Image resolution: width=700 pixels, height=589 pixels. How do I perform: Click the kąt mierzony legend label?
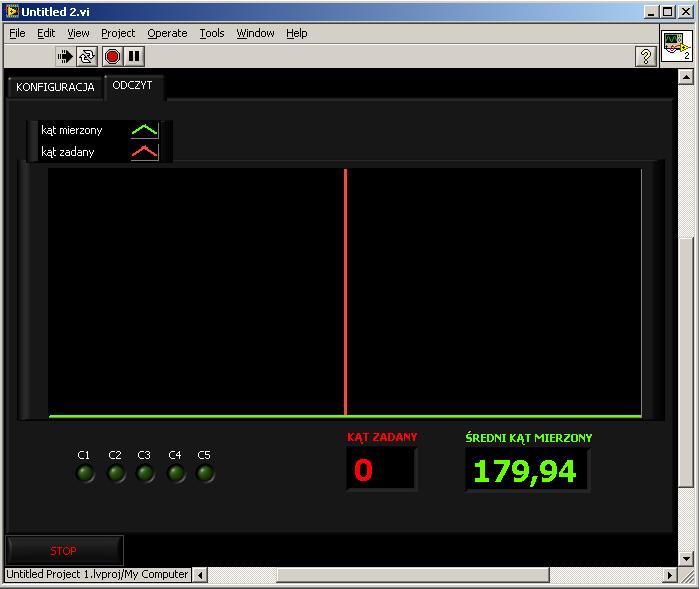coord(72,130)
